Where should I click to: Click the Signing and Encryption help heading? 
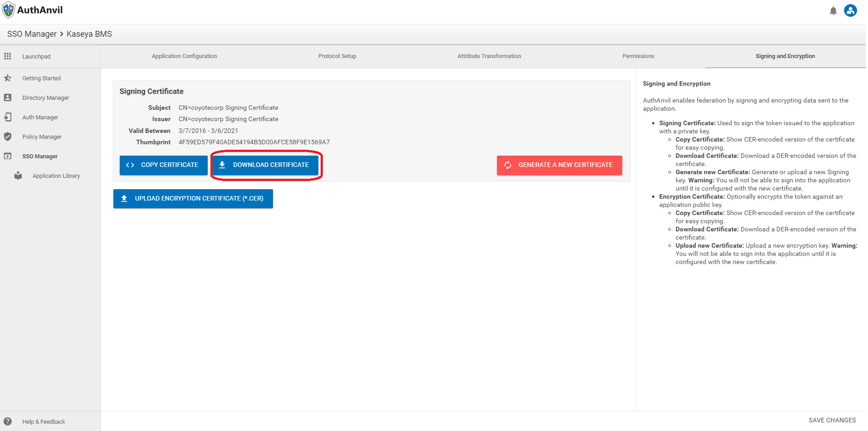(x=677, y=83)
